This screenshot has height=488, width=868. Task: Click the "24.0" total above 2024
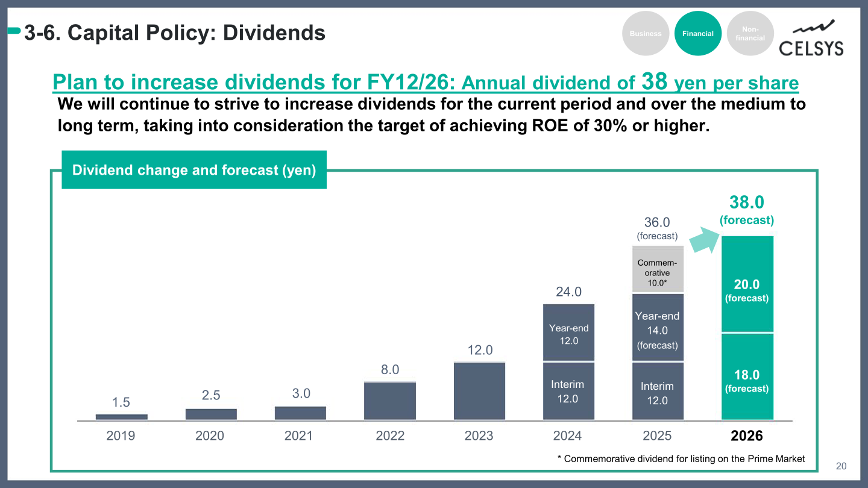(568, 292)
